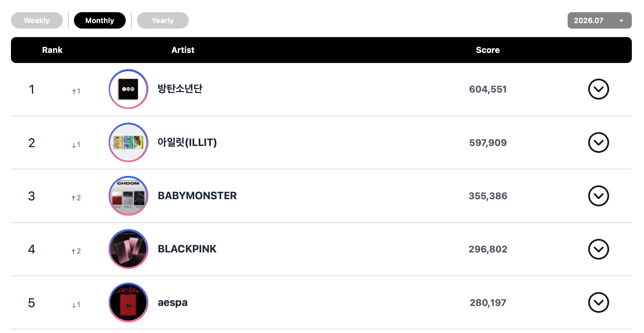This screenshot has height=333, width=644.
Task: Open the ILLIT album cover thumbnail
Action: pyautogui.click(x=128, y=142)
